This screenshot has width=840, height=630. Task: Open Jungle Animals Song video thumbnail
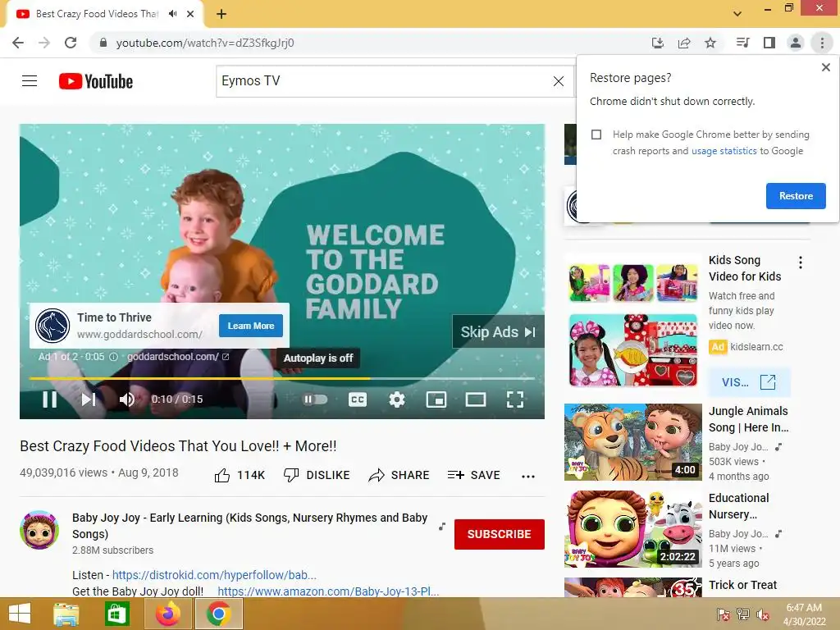[632, 442]
